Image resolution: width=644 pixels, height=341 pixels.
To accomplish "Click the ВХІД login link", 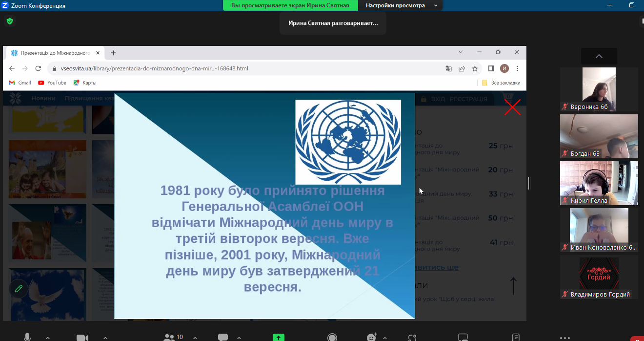I will point(438,99).
